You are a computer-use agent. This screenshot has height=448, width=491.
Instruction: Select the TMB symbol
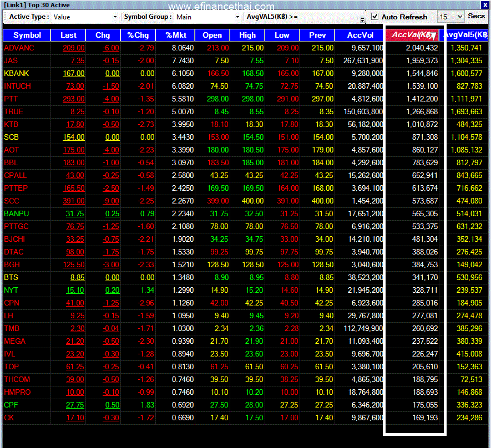coord(12,328)
